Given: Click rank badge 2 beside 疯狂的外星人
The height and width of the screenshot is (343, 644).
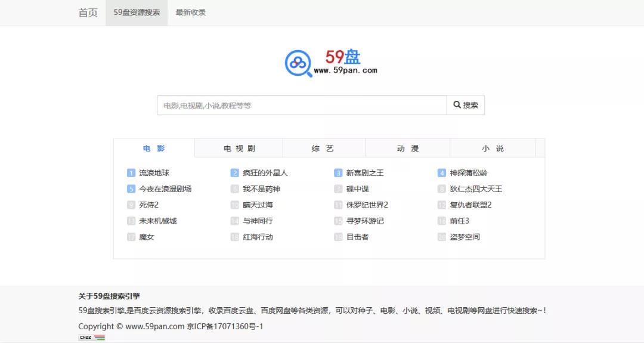Looking at the screenshot, I should tap(234, 173).
